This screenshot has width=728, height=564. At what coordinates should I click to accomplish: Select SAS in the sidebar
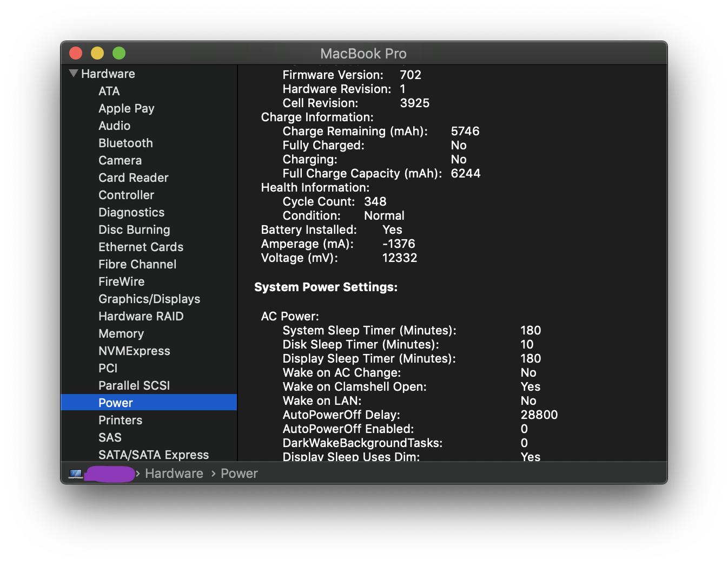coord(110,437)
